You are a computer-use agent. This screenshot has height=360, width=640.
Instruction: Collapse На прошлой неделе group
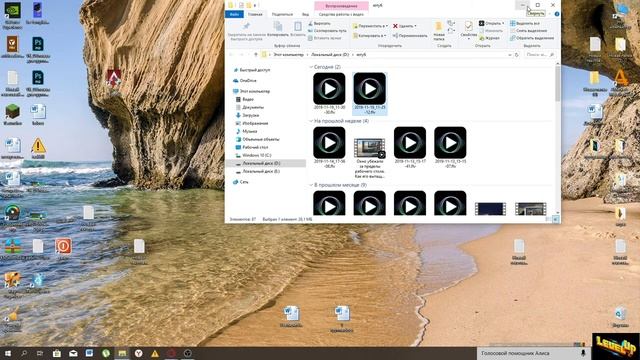coord(311,121)
